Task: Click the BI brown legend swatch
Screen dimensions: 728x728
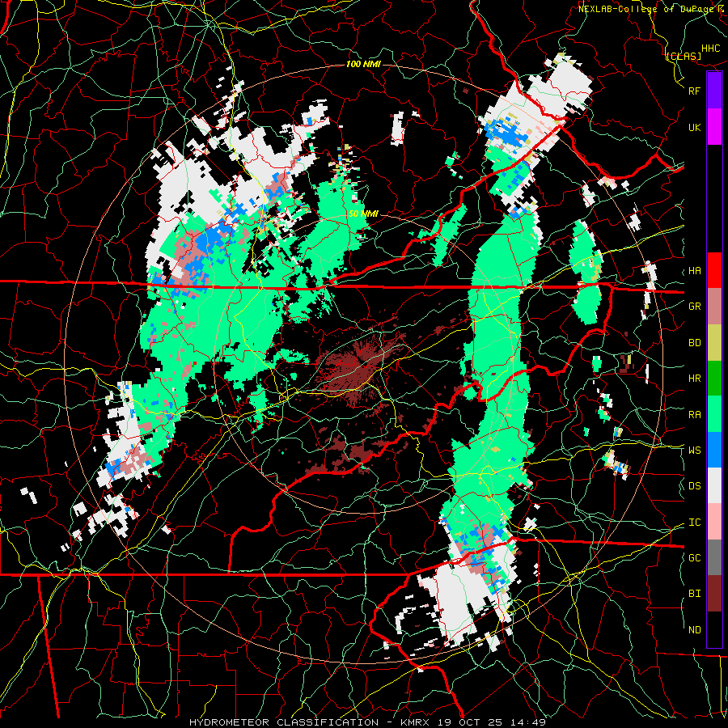Action: (714, 594)
